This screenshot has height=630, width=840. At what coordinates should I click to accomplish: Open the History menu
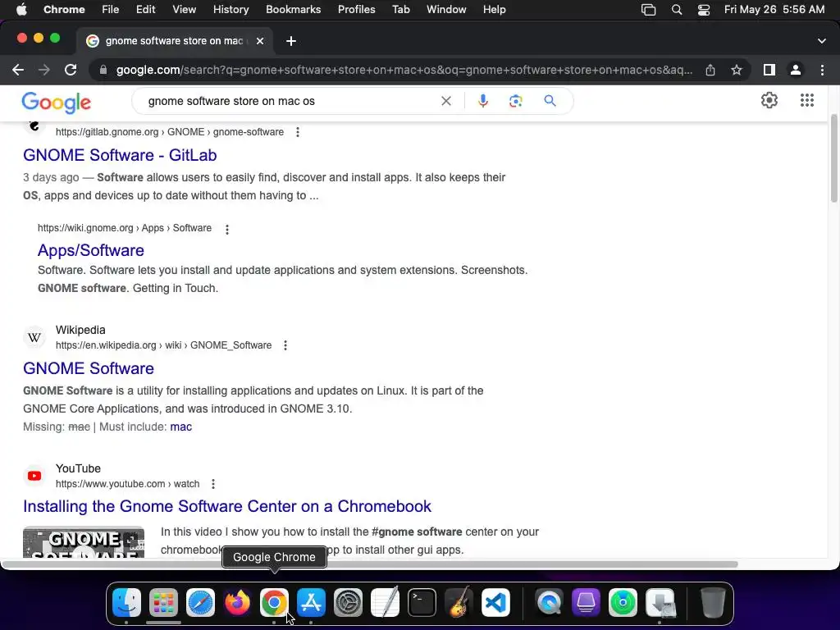pyautogui.click(x=231, y=10)
